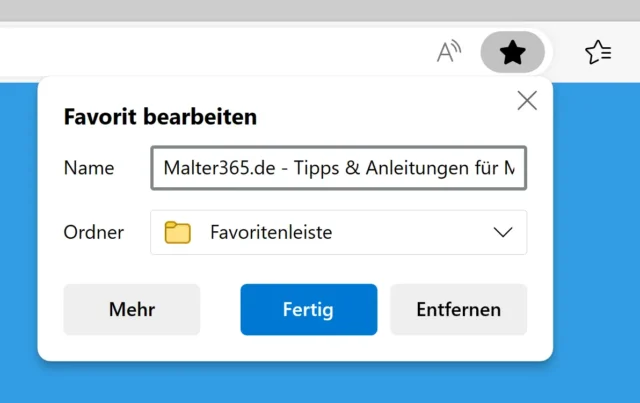Screen dimensions: 640x403
Task: Click the 'Name' label text
Action: pos(89,168)
